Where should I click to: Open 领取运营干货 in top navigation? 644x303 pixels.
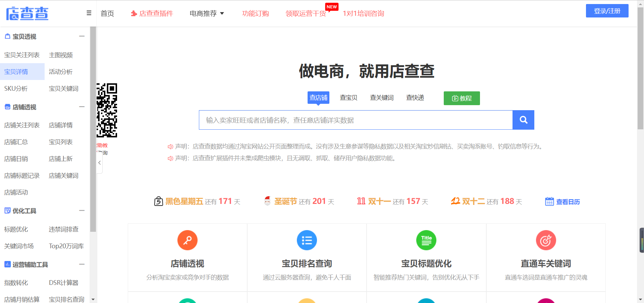tap(306, 13)
